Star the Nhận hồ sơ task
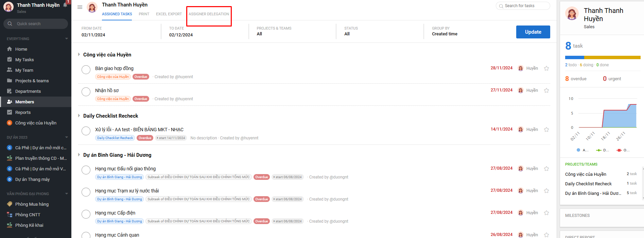The height and width of the screenshot is (238, 644). (x=546, y=90)
